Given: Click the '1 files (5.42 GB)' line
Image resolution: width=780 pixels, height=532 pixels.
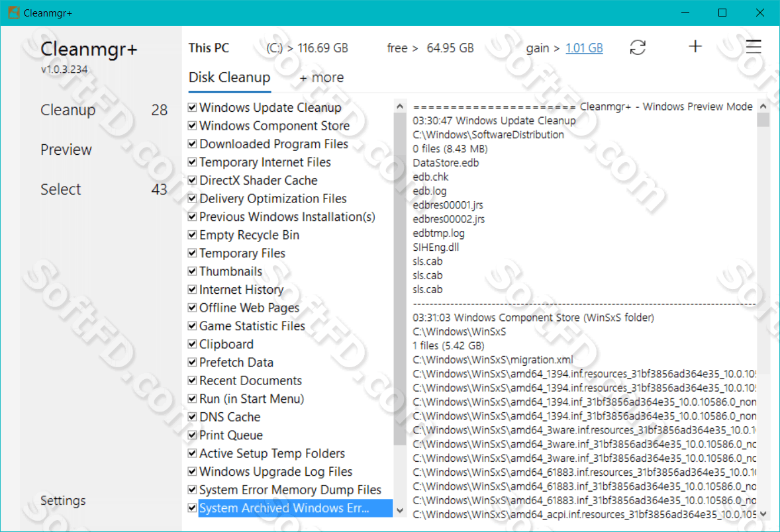Looking at the screenshot, I should tap(449, 345).
